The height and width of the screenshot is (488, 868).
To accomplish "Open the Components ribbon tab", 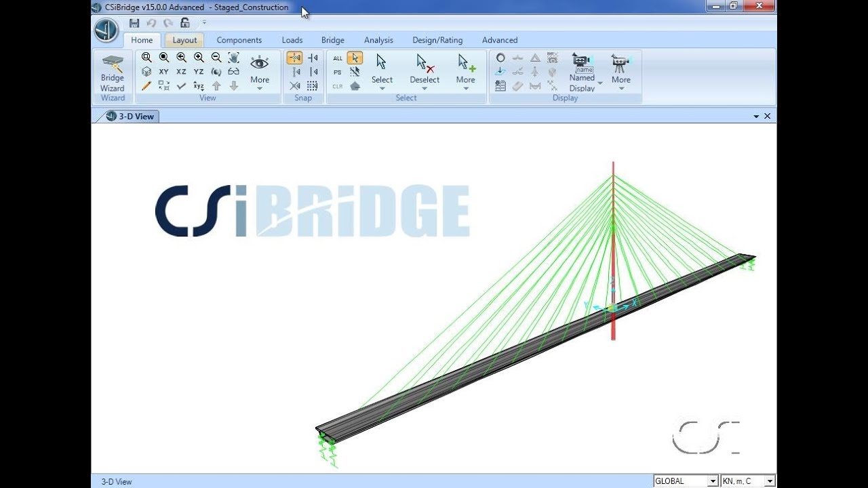I will pos(239,40).
